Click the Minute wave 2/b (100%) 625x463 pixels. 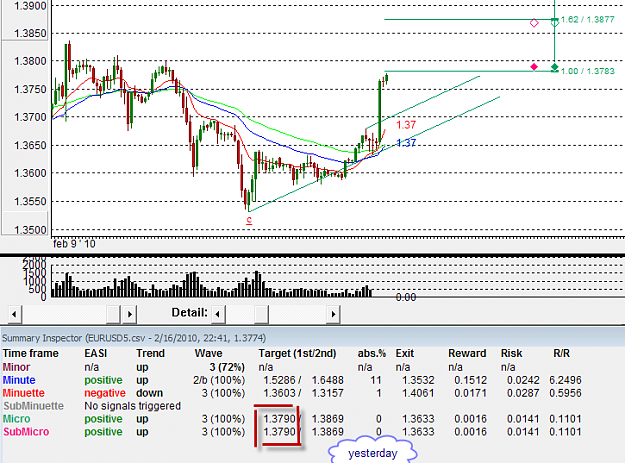(219, 380)
